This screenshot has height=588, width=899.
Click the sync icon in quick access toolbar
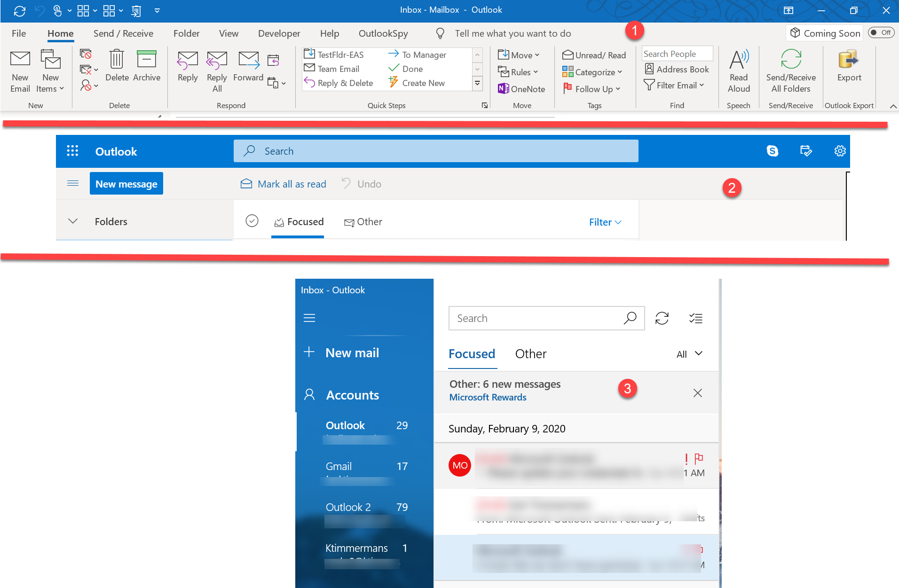(20, 10)
